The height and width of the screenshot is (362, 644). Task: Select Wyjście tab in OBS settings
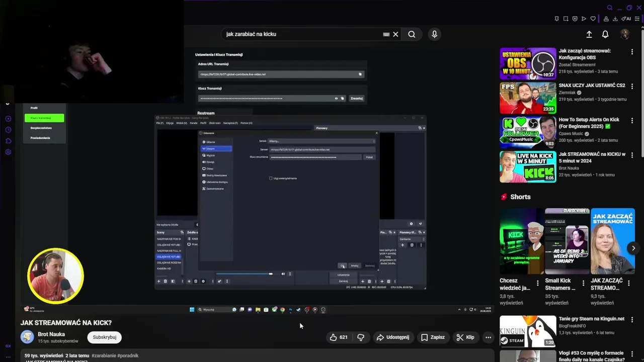click(x=216, y=155)
